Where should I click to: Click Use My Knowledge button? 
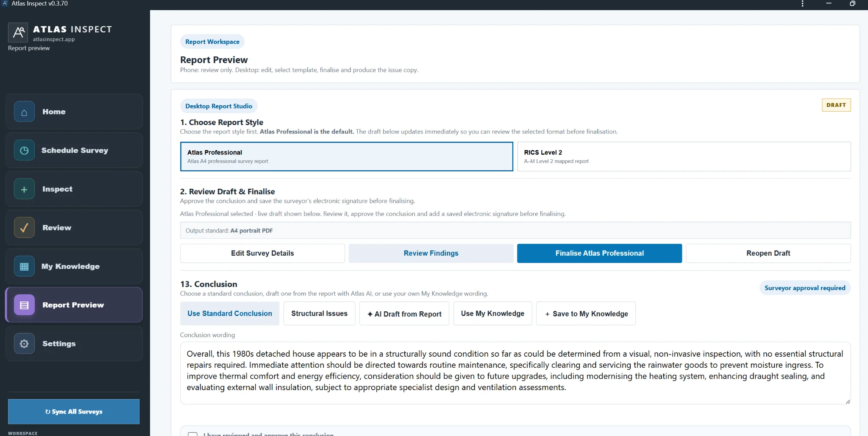point(492,313)
